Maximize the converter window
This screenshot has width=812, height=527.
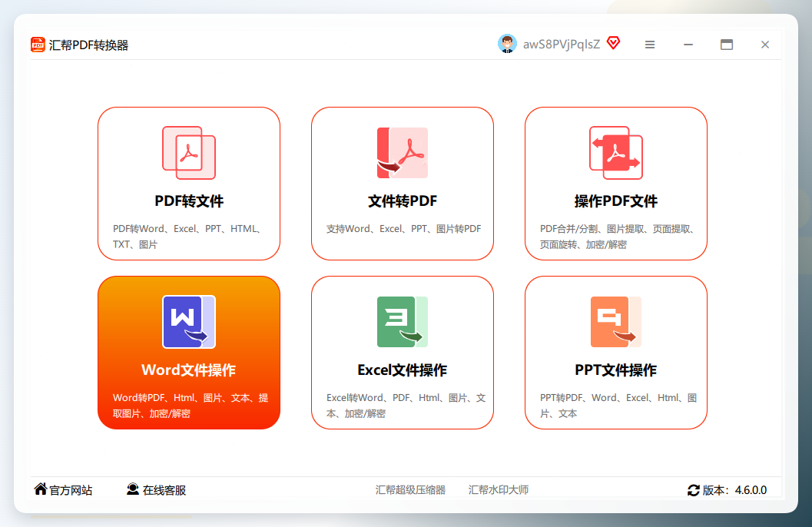pyautogui.click(x=727, y=45)
